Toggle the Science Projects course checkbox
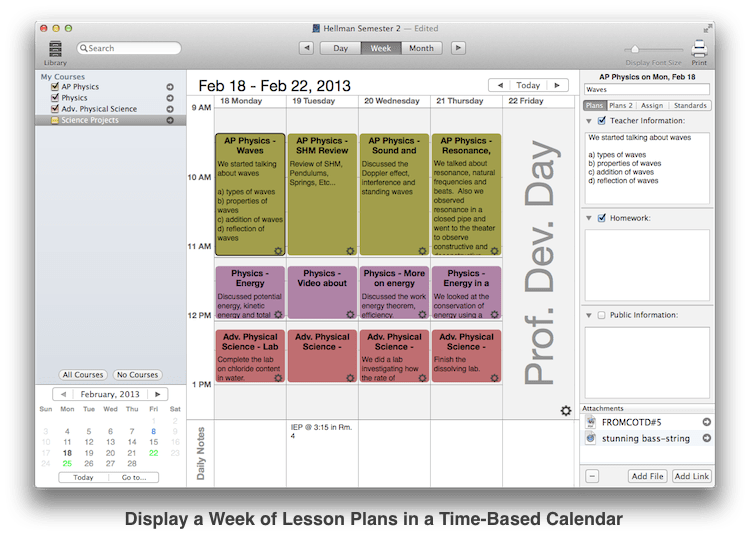The width and height of the screenshot is (750, 536). point(55,120)
